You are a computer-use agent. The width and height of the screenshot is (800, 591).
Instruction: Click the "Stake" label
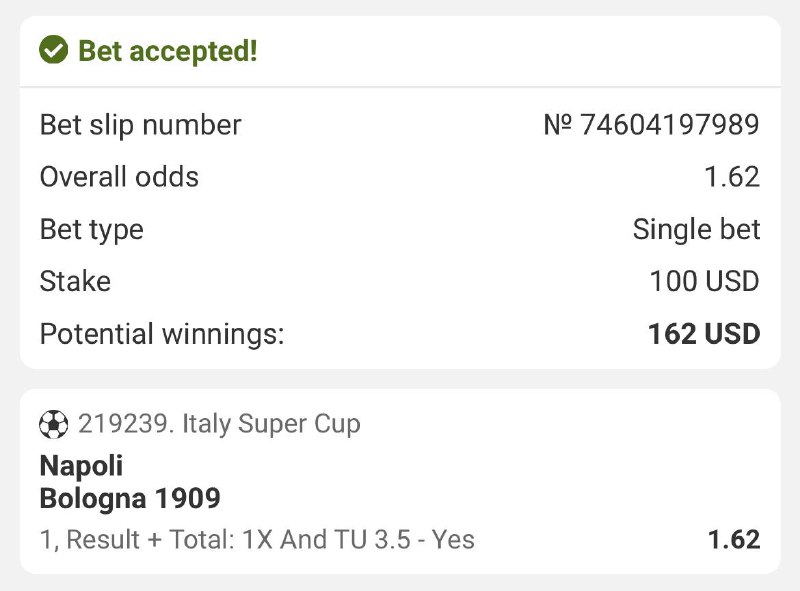tap(75, 281)
